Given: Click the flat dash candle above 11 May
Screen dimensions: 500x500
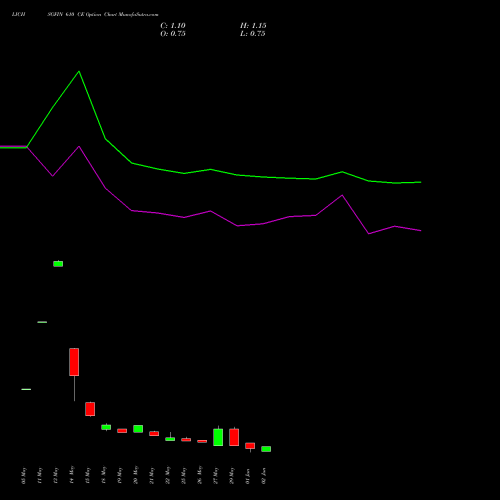Looking at the screenshot, I should coord(42,322).
